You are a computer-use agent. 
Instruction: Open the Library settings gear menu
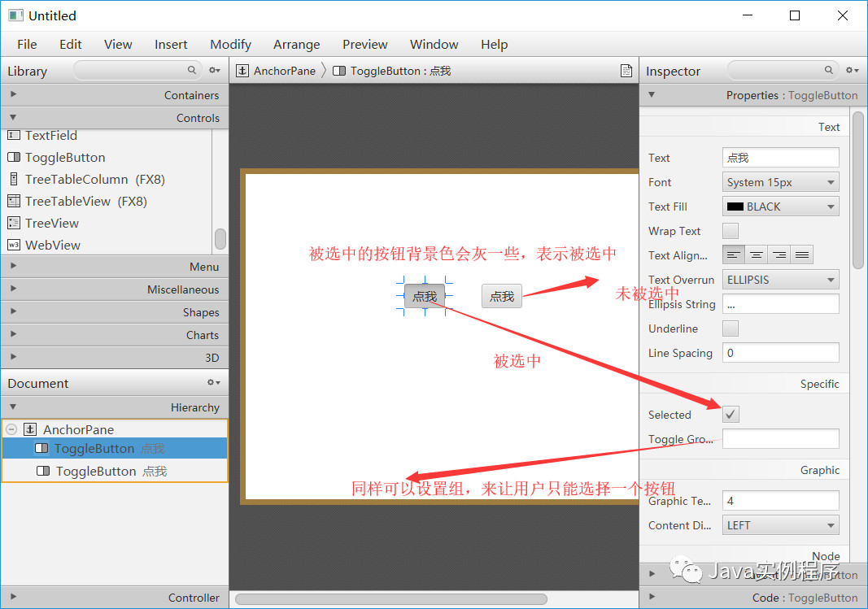(x=213, y=71)
